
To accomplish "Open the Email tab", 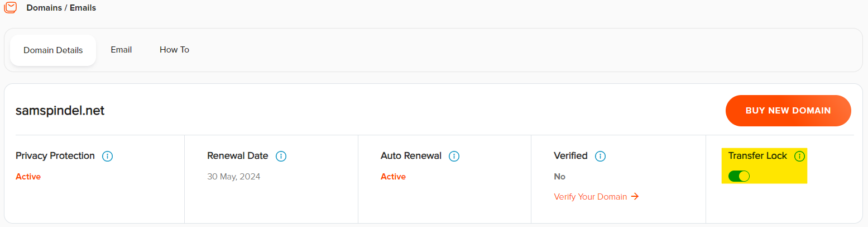I will point(121,50).
